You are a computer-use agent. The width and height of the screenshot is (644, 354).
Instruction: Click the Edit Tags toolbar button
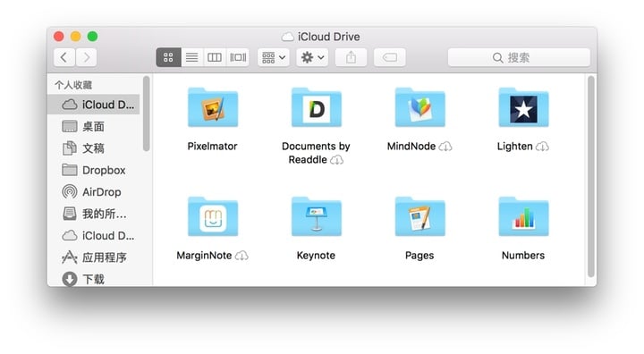389,57
